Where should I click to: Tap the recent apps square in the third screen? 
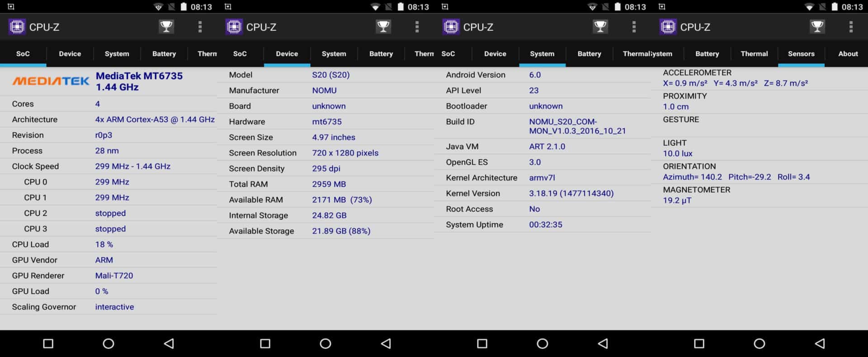(482, 343)
